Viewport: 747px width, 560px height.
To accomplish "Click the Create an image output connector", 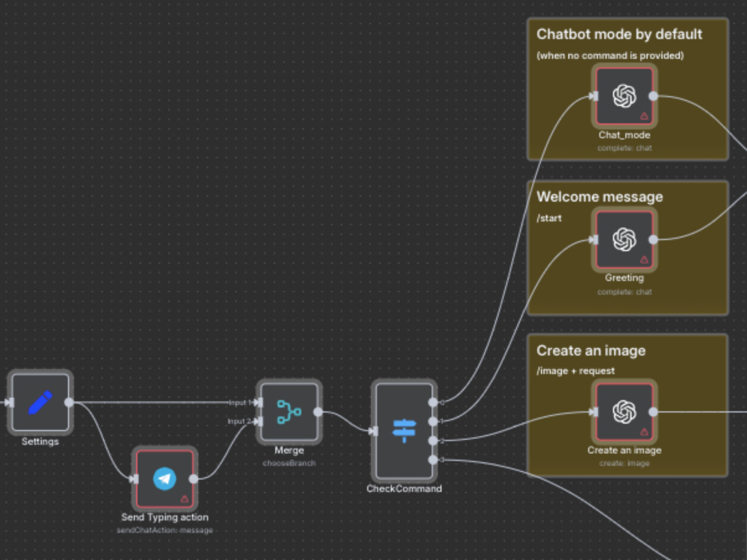I will click(653, 412).
